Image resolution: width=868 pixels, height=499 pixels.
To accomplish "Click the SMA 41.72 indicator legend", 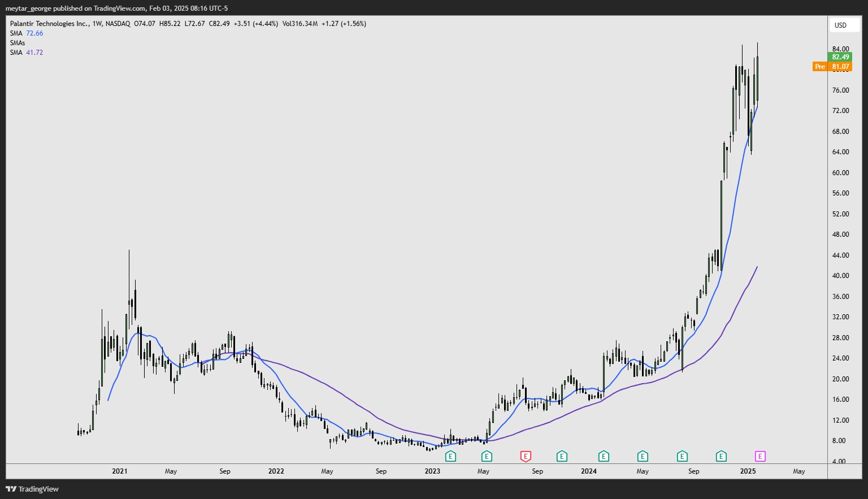I will tap(27, 53).
